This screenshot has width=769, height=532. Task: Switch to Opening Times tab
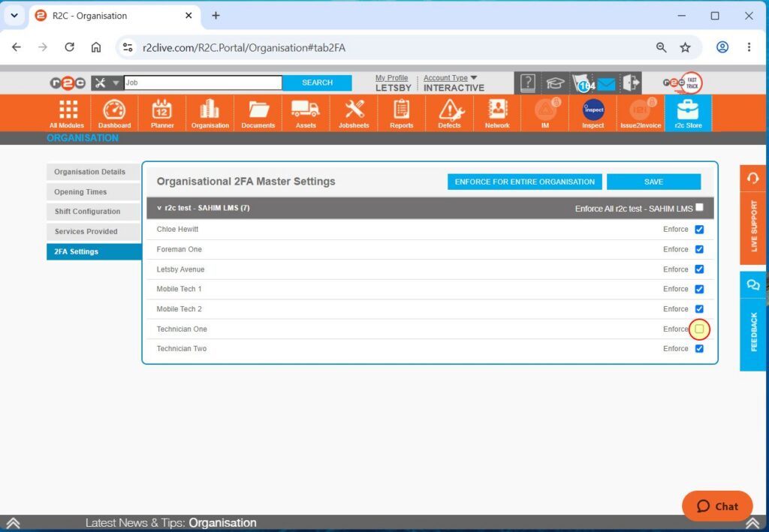pos(93,192)
